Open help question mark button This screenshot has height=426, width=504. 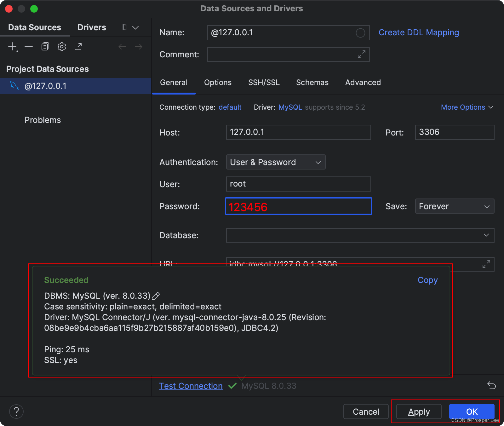pos(16,412)
